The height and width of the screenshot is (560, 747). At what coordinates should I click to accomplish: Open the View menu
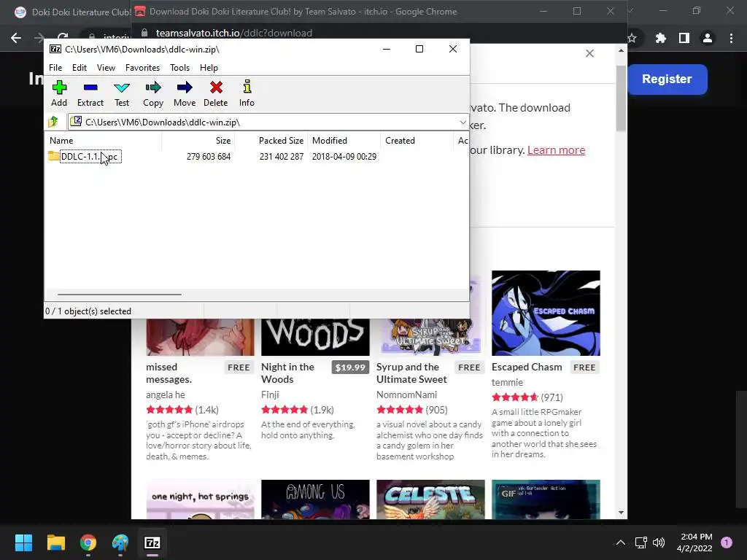tap(106, 68)
